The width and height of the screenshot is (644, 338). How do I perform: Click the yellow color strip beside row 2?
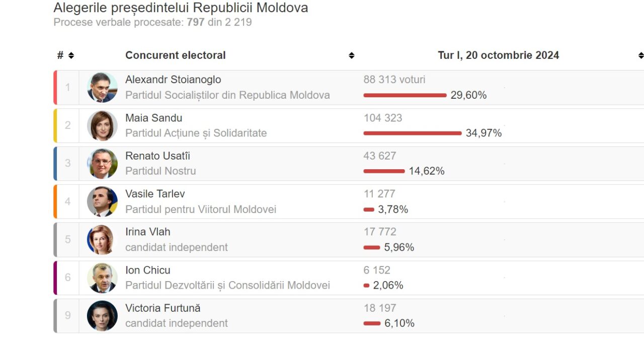tap(55, 125)
